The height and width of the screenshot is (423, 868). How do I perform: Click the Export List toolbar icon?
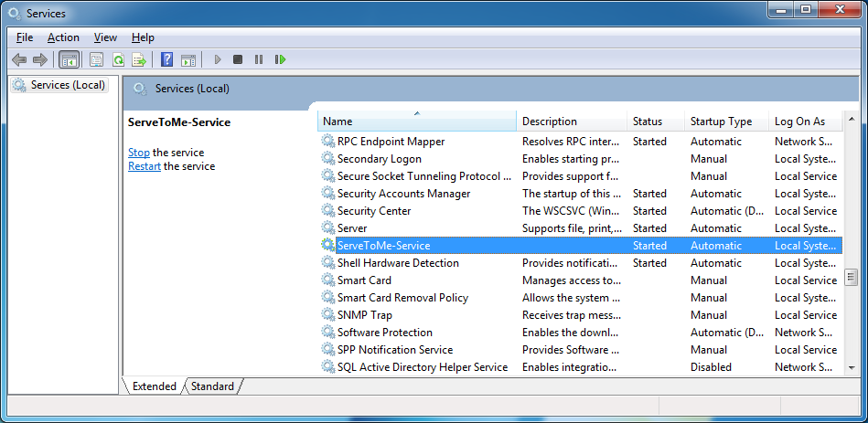tap(138, 59)
